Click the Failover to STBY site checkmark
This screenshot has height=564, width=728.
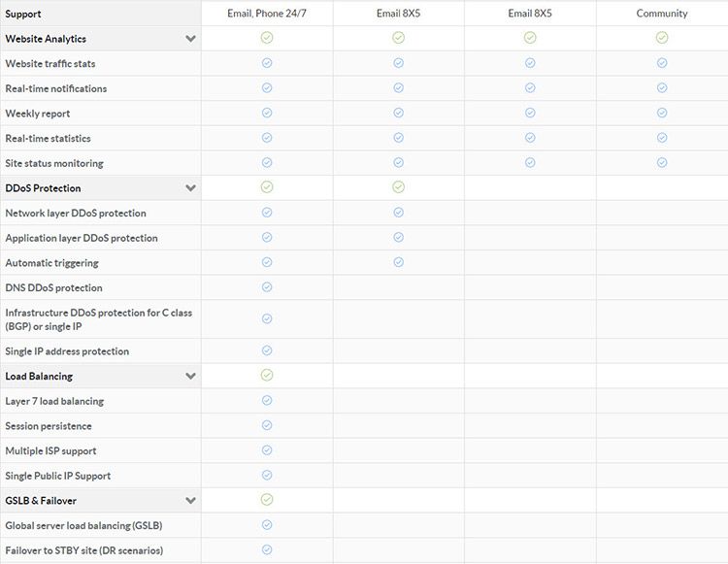pos(267,550)
